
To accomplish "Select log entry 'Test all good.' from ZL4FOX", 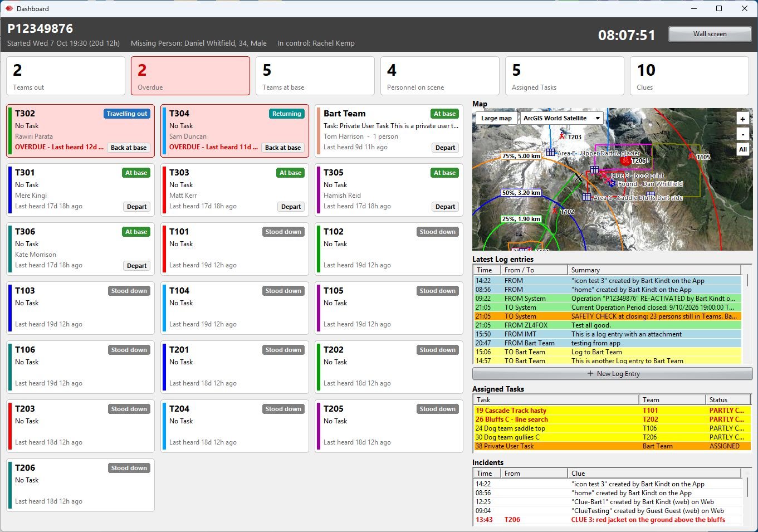I will click(607, 325).
